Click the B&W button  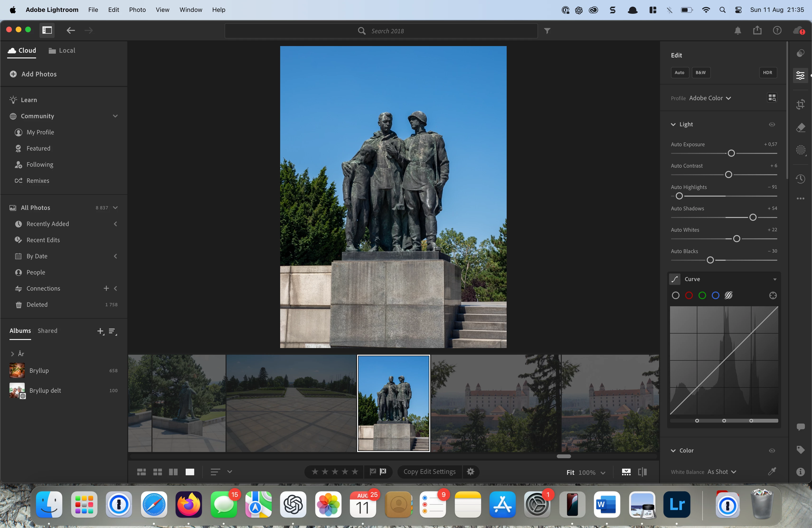point(700,73)
